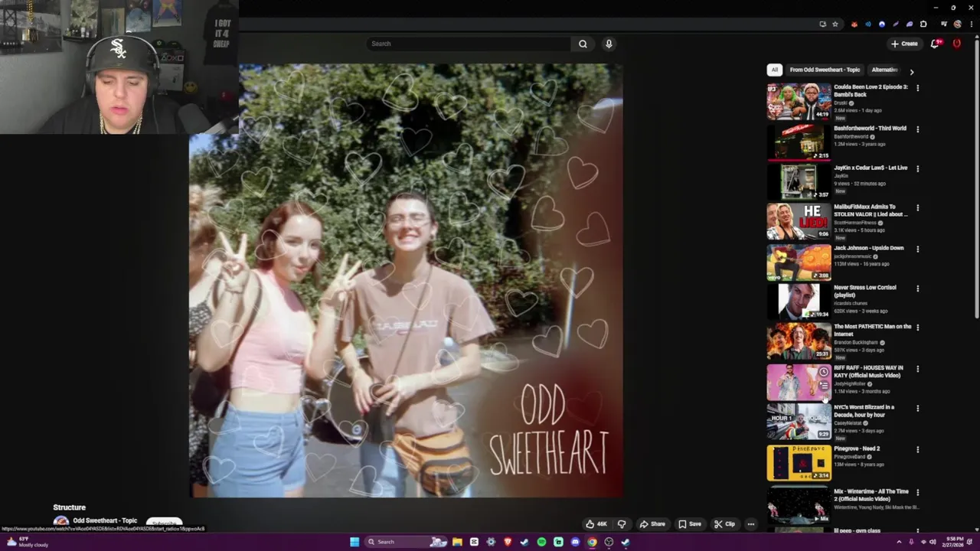This screenshot has width=980, height=551.
Task: Open Pinegrove - Need 2 video title
Action: coord(857,448)
